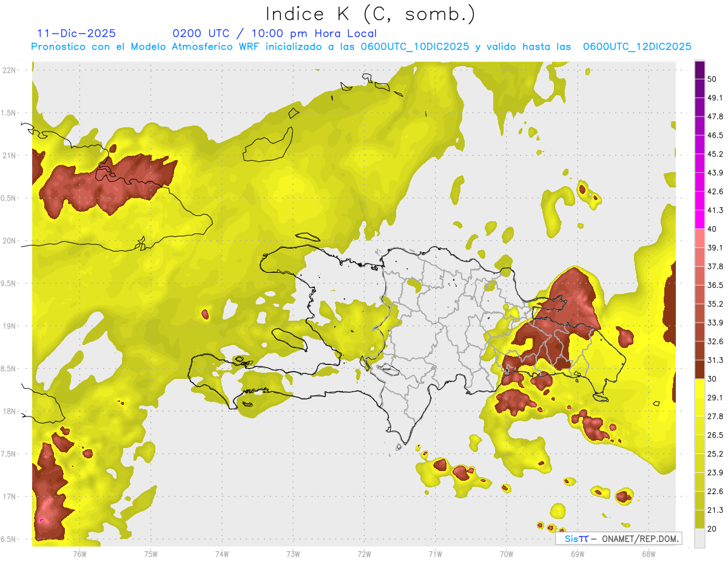Click the longitude axis label '71W'

tap(435, 554)
